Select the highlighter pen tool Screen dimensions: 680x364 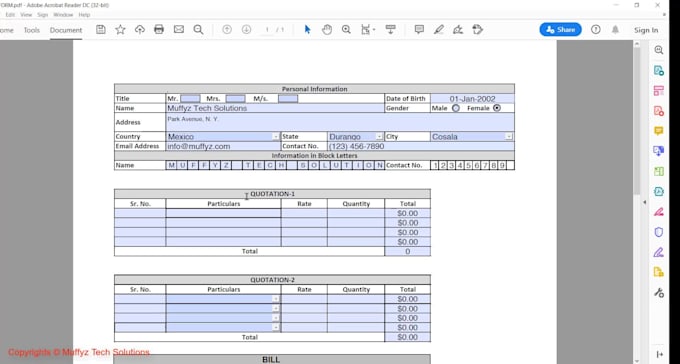coord(438,30)
